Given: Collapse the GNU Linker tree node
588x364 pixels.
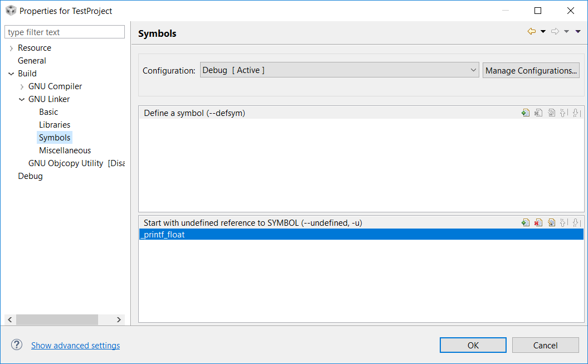Looking at the screenshot, I should pos(22,99).
